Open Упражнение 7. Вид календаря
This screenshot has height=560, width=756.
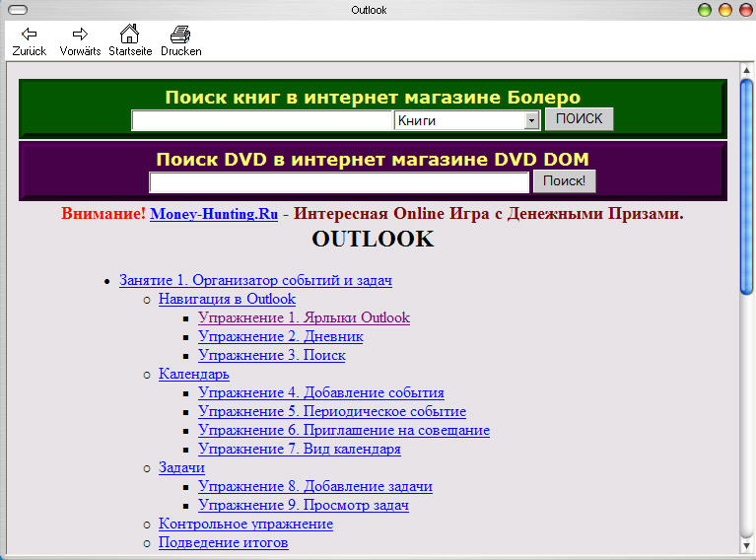300,449
